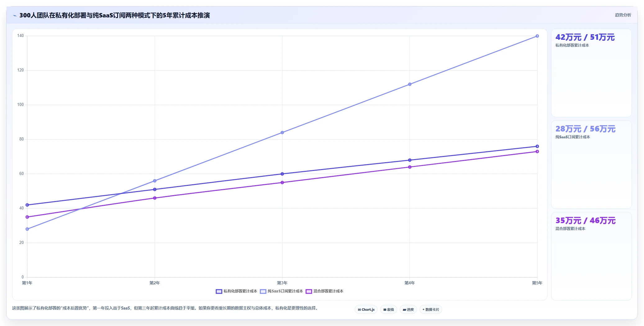Select the 混合部署 data point at 第1年 (35)
This screenshot has height=326, width=644.
(27, 217)
